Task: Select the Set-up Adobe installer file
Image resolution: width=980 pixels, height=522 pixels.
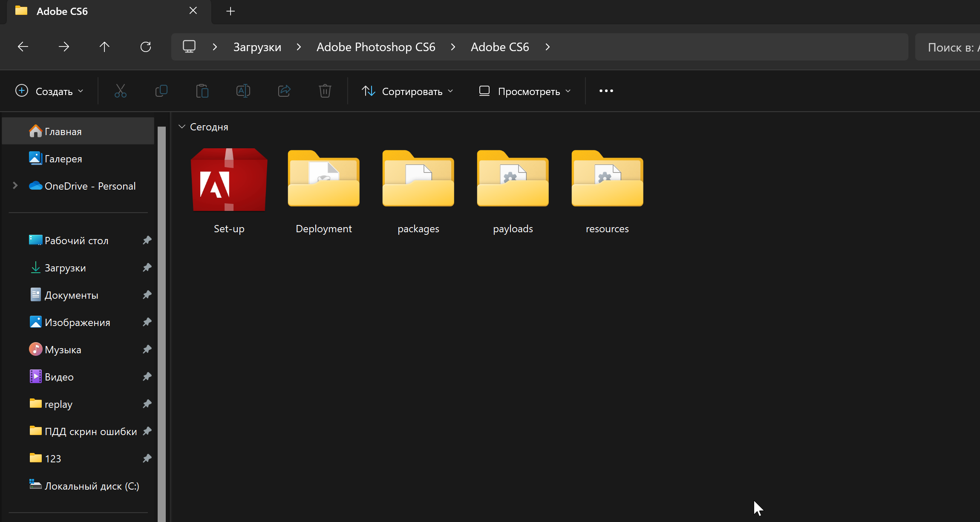Action: (229, 191)
